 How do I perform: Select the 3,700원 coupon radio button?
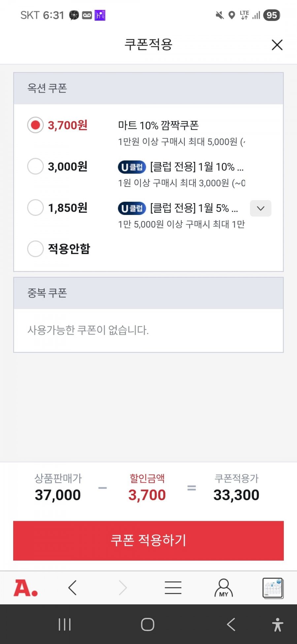35,125
